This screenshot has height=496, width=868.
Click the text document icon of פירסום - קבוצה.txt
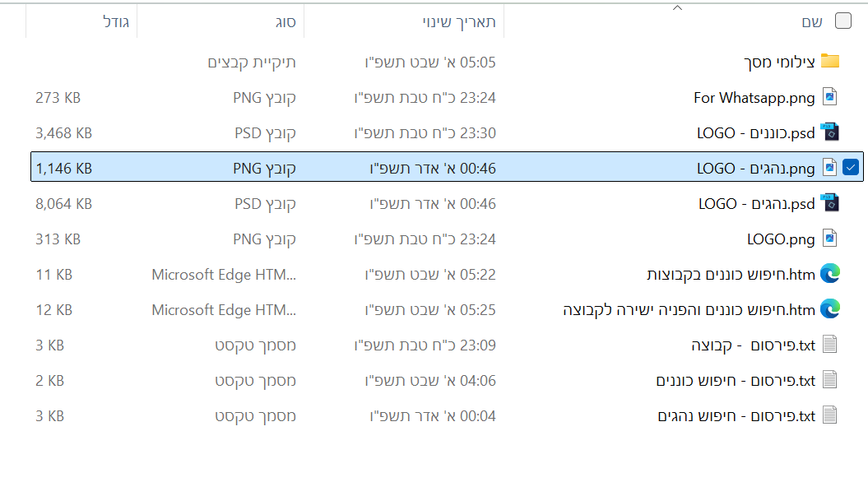point(829,344)
